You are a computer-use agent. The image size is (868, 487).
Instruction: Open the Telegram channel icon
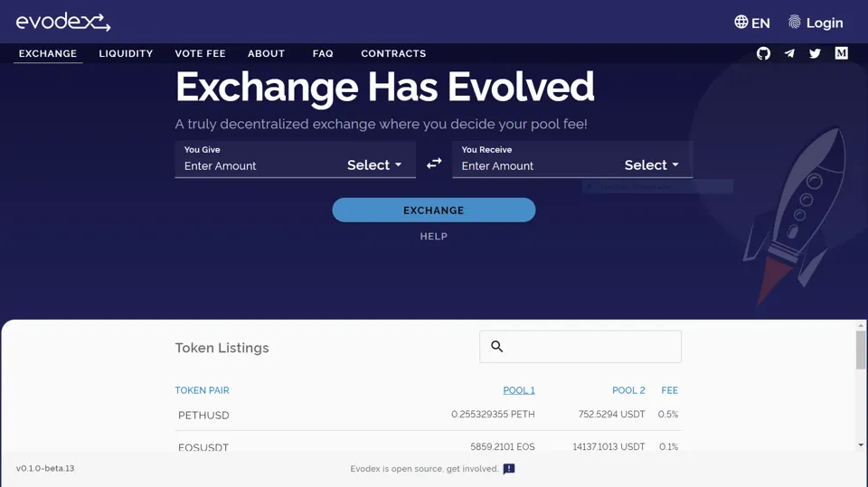[789, 53]
